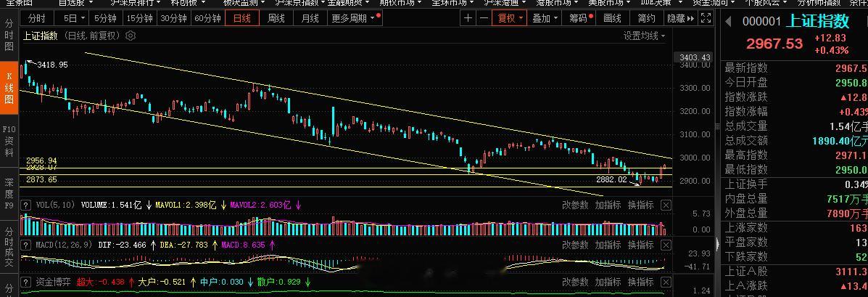Click 改参数 for 资金博弈 indicator
Screen dimensions: 868x297
[x=575, y=282]
